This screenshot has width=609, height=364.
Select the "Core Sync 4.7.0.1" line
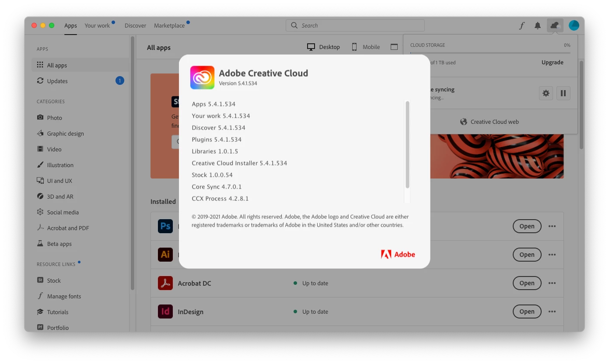[x=217, y=186]
